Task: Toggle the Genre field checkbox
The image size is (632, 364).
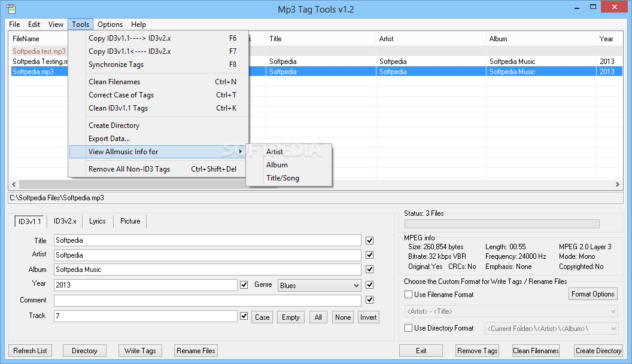Action: click(369, 285)
